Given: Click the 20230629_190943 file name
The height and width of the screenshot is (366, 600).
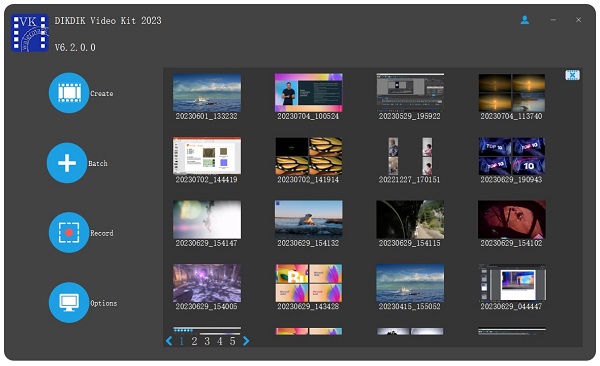Looking at the screenshot, I should point(511,180).
